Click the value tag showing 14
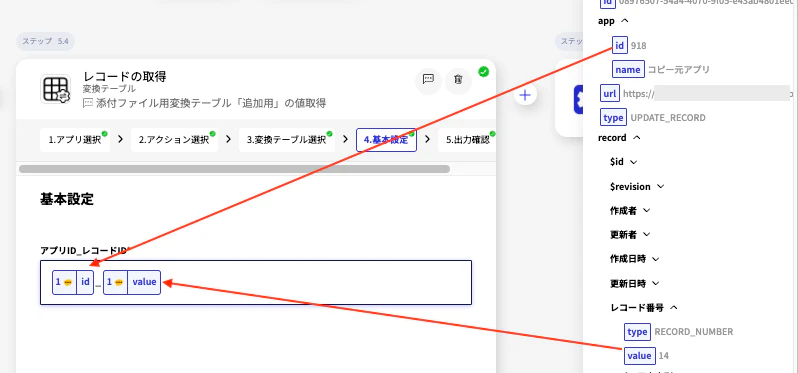This screenshot has height=373, width=798. pyautogui.click(x=639, y=356)
